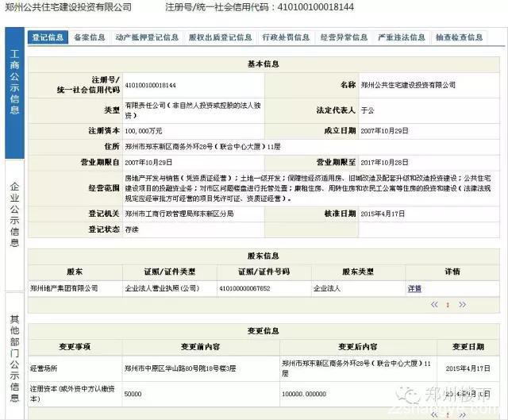Click shareholder name 郑州地产集团有限公司
The image size is (508, 420).
(63, 288)
